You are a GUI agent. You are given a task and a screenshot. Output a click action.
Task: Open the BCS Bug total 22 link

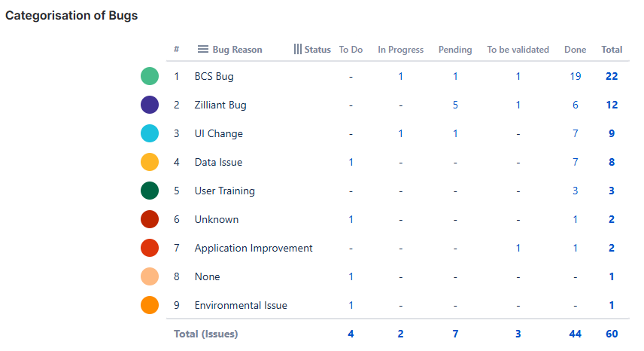(x=611, y=76)
